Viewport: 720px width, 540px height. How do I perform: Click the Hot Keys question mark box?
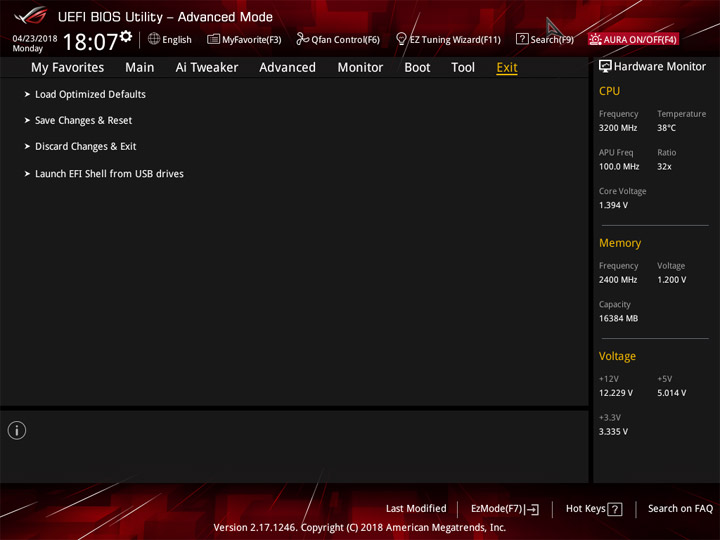[615, 509]
